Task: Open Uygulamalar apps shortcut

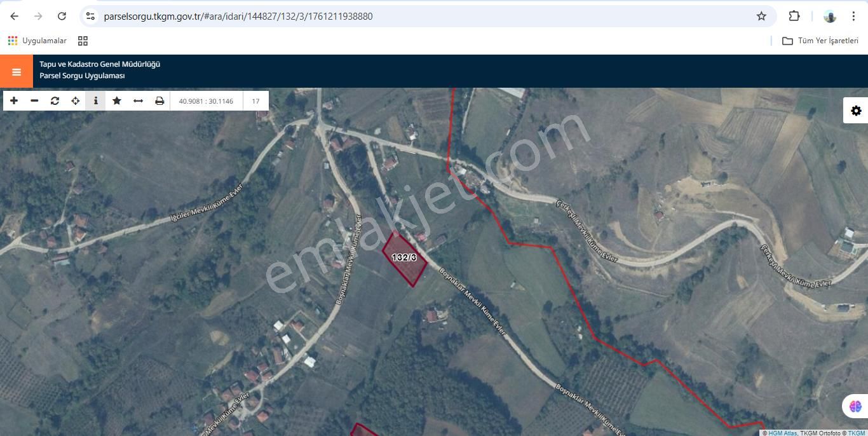Action: tap(37, 41)
